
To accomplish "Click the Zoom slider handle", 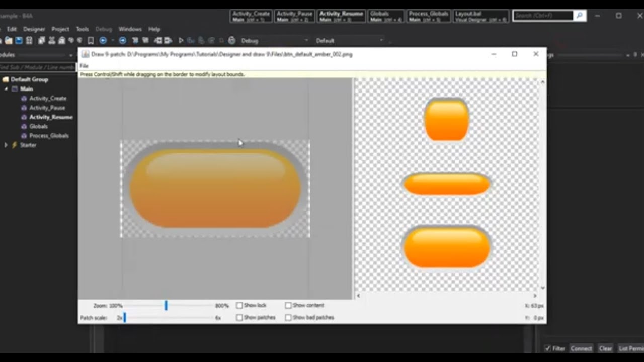I will coord(166,305).
